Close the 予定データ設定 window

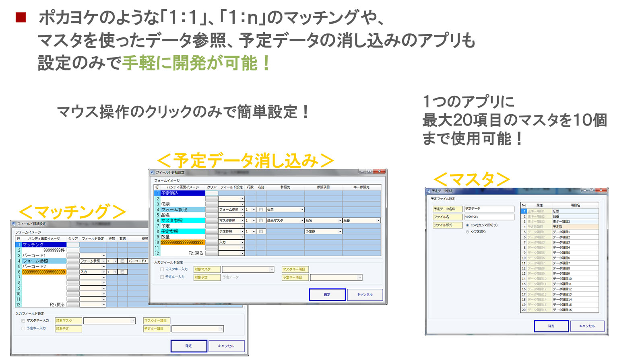tap(601, 190)
